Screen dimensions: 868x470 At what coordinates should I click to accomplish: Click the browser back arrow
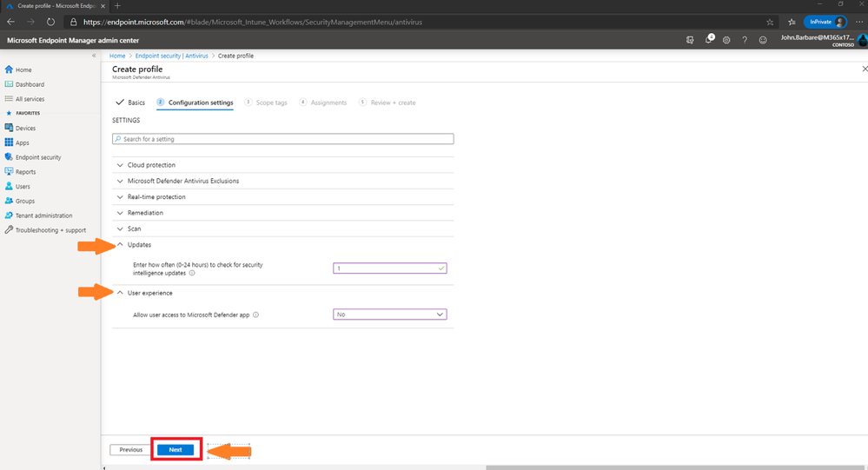pyautogui.click(x=10, y=22)
